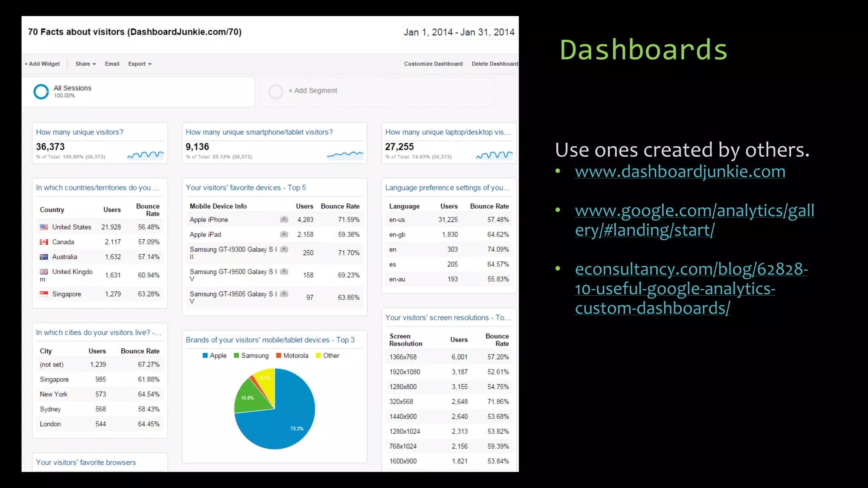Viewport: 868px width, 488px height.
Task: Click the Email button
Action: [112, 64]
